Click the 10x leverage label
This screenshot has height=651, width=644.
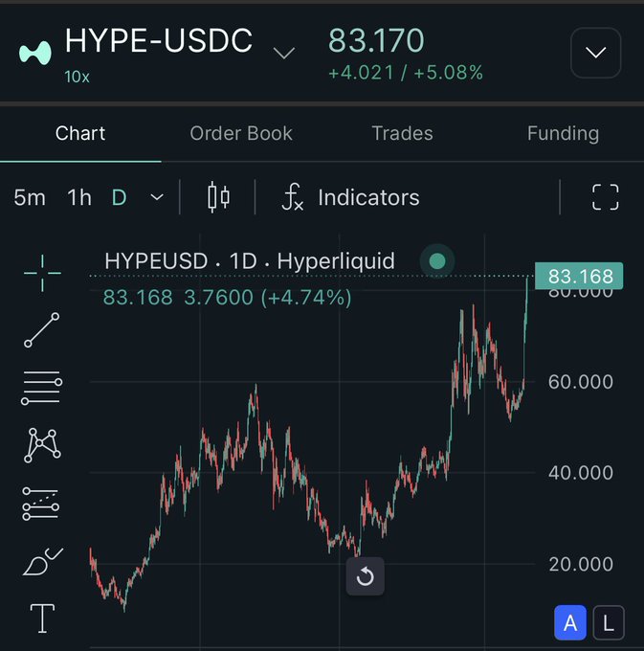[x=77, y=77]
